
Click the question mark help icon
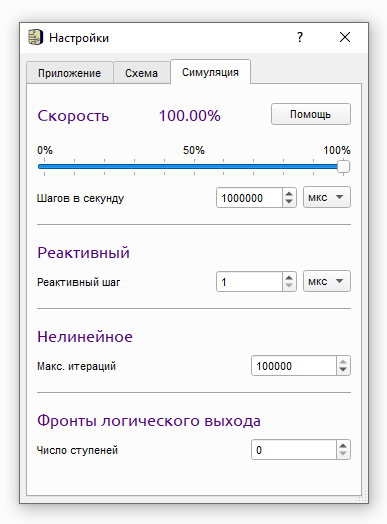pyautogui.click(x=300, y=37)
